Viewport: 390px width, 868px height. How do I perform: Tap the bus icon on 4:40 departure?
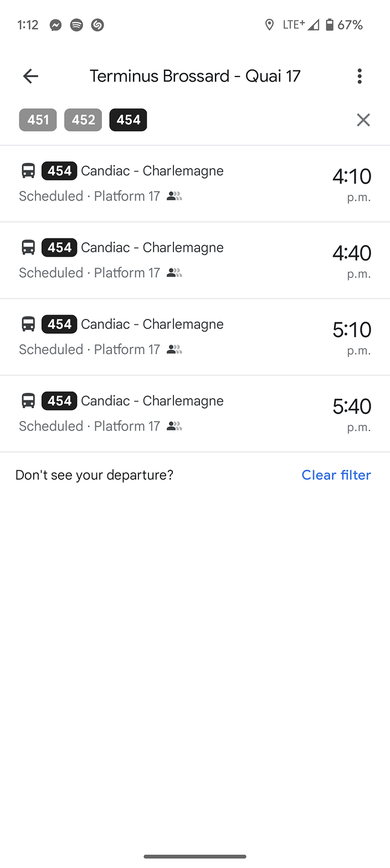click(28, 247)
